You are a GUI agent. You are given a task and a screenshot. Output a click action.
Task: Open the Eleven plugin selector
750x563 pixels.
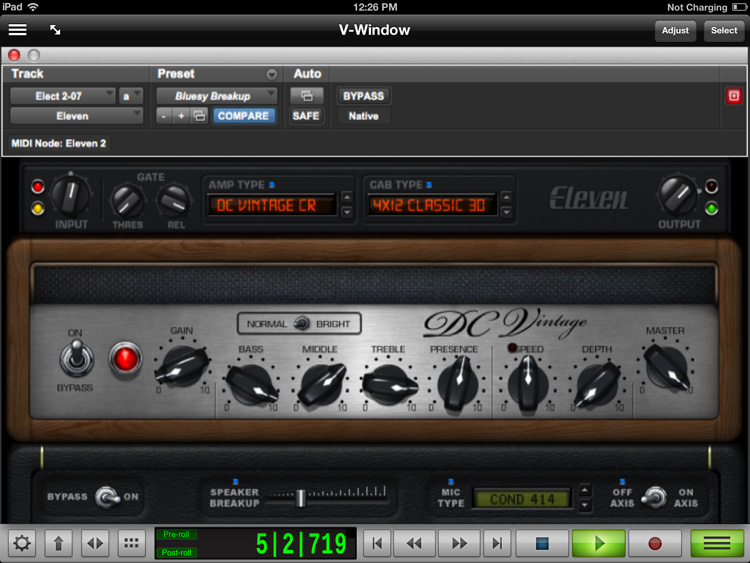click(x=77, y=116)
